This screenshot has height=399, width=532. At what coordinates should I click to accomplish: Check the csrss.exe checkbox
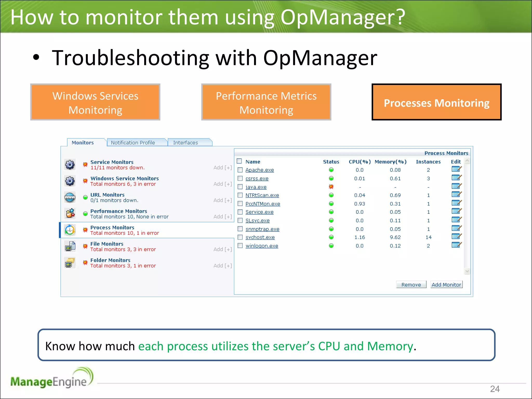click(240, 178)
